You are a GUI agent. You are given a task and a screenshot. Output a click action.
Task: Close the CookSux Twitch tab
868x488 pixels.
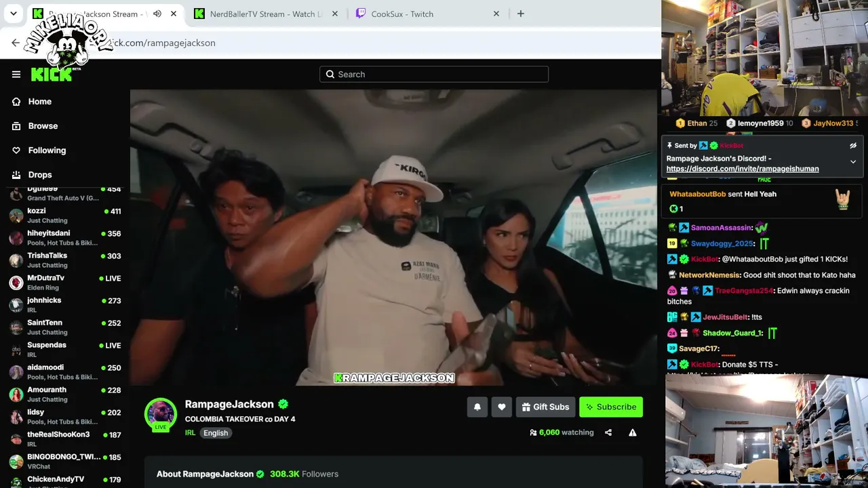pos(496,14)
